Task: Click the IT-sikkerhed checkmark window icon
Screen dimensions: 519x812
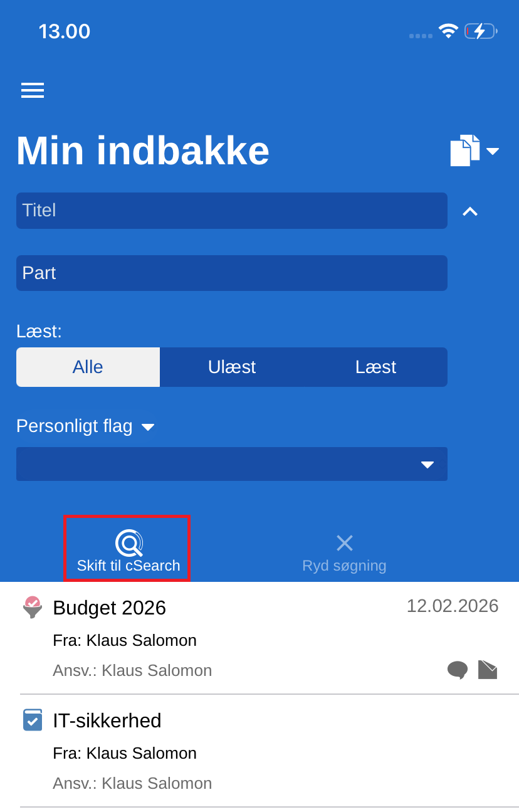Action: (x=33, y=720)
